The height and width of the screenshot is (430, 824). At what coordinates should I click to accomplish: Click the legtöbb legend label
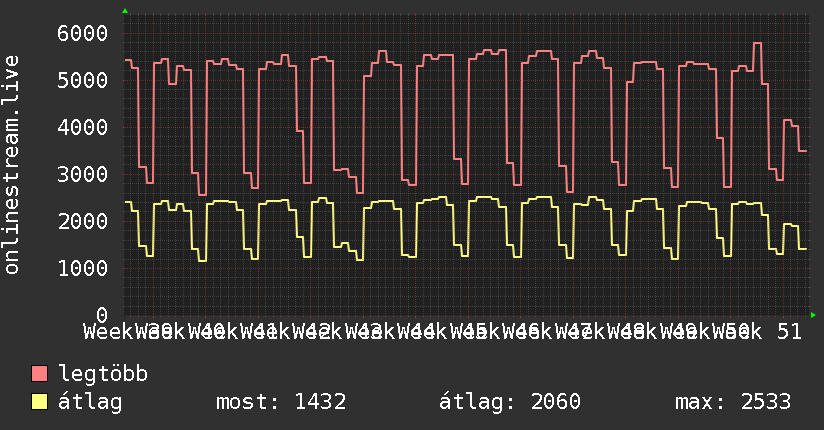pos(103,374)
